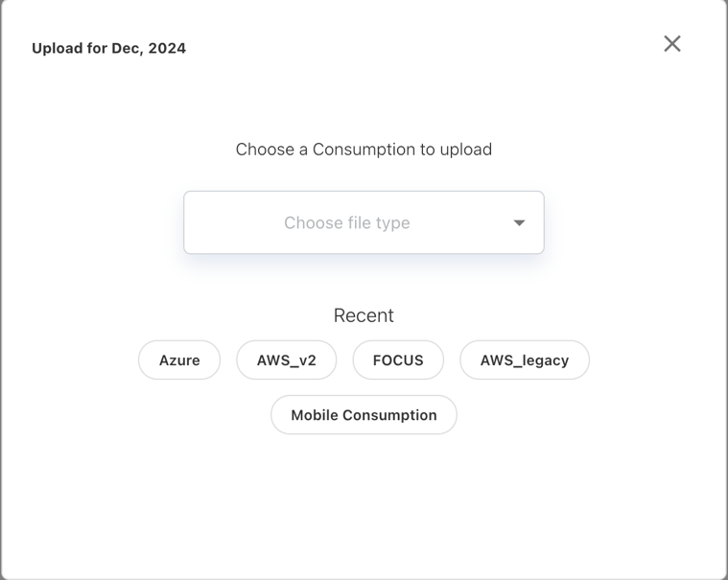Screen dimensions: 728x580
Task: Dismiss the dialog using the top-right X
Action: [672, 43]
